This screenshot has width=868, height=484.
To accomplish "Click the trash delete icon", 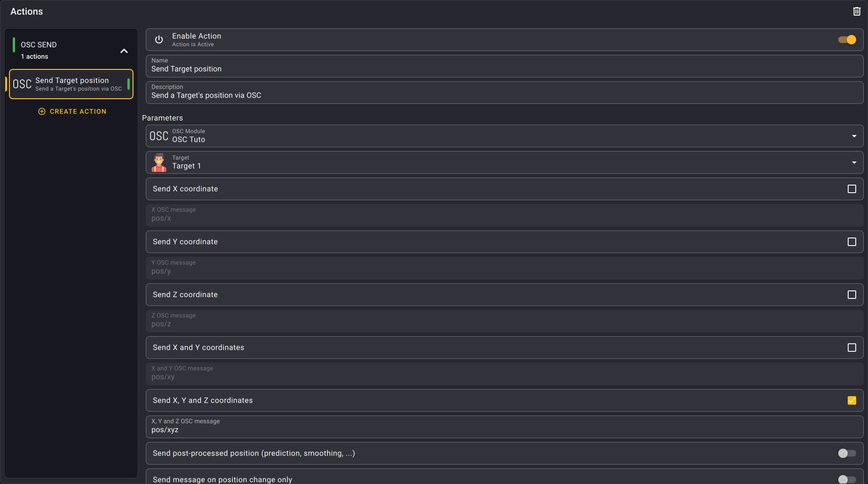I will [x=857, y=11].
